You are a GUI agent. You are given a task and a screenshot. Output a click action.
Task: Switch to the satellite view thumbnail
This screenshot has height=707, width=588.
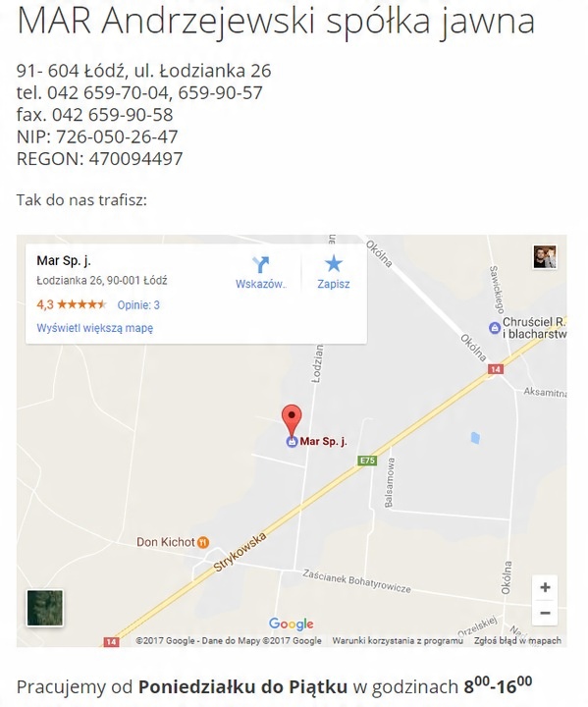(x=45, y=608)
